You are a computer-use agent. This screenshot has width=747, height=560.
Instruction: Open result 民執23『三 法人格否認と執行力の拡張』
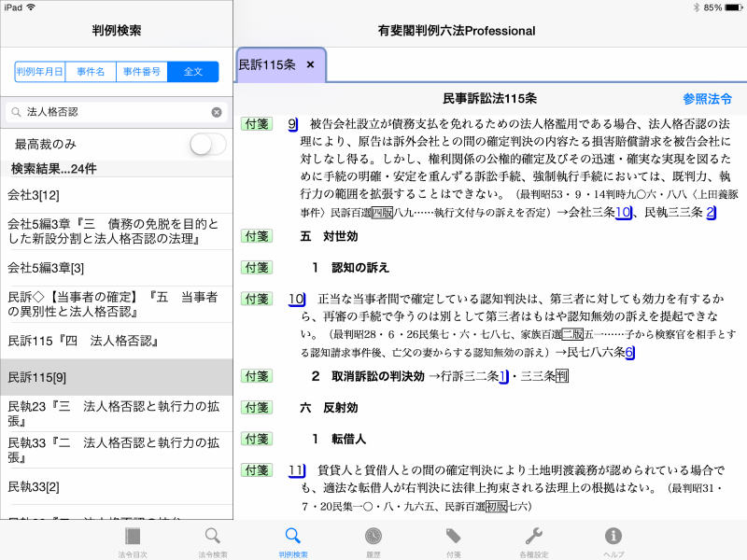116,413
